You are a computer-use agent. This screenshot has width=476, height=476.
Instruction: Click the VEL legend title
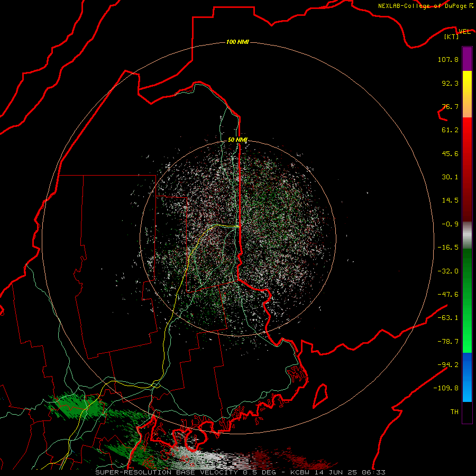464,32
